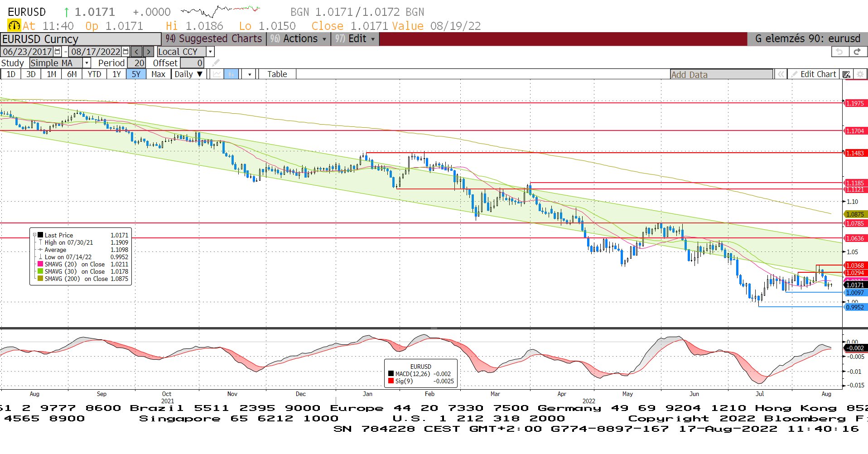Click the end date field 08/17/2022
The height and width of the screenshot is (454, 868).
coord(96,52)
